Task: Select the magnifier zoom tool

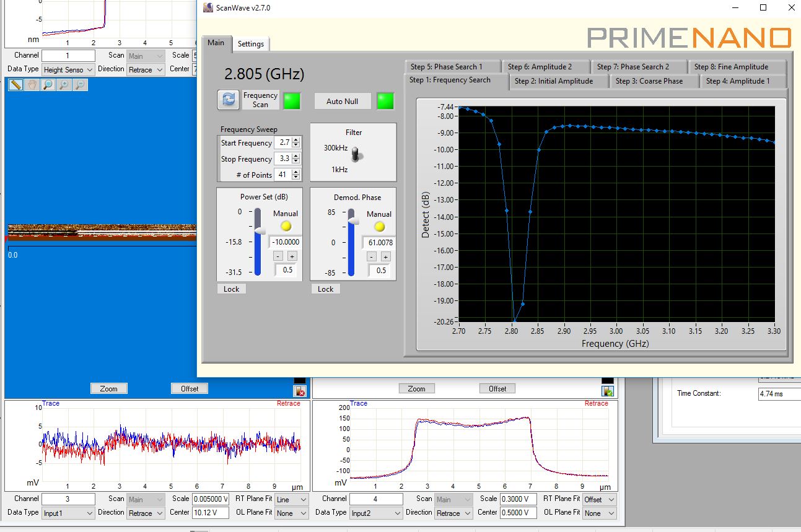Action: coord(48,85)
